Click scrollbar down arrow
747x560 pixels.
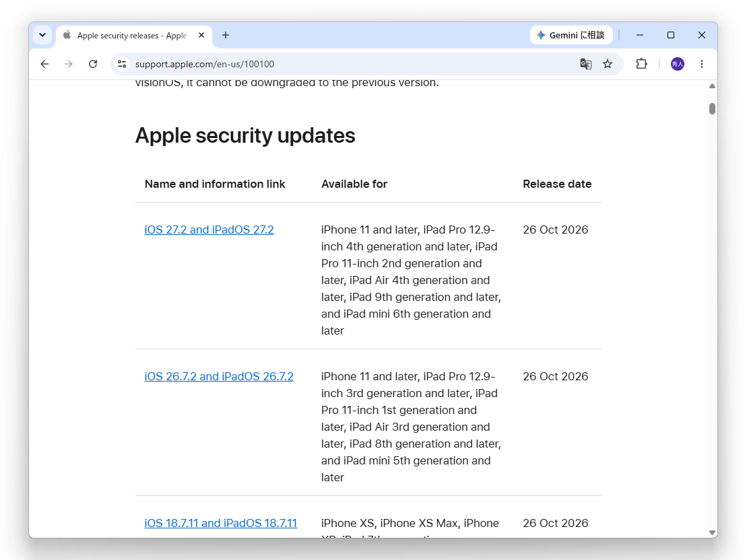712,533
